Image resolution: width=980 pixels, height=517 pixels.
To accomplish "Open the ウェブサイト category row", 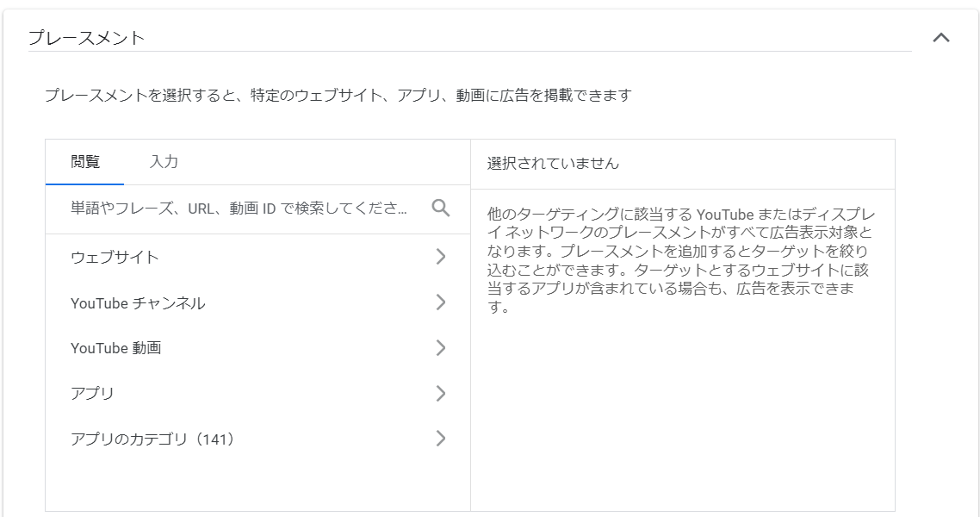I will tap(258, 257).
